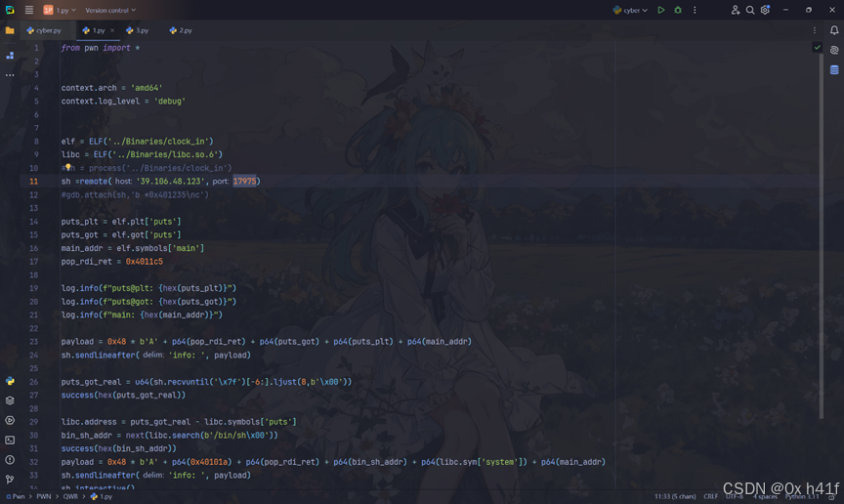Open Code With Me user icon
This screenshot has height=504, width=844.
(x=735, y=10)
